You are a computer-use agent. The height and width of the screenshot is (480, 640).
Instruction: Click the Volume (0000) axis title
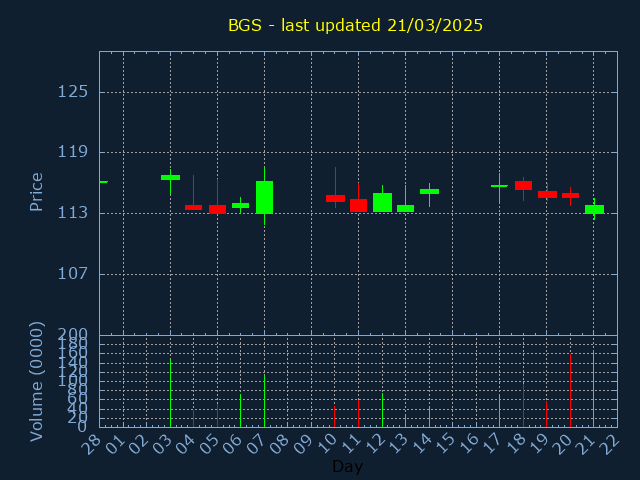pos(36,382)
